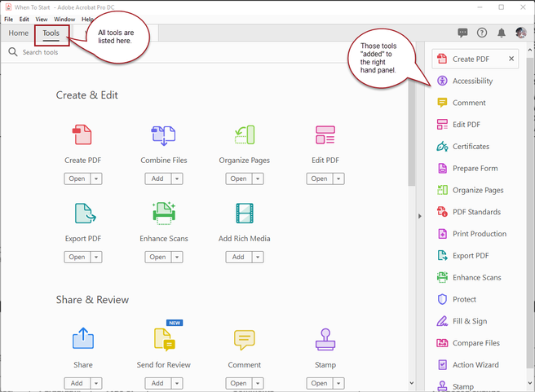Screen dimensions: 535x392
Task: Click the Open button under Export PDF
Action: click(x=77, y=257)
